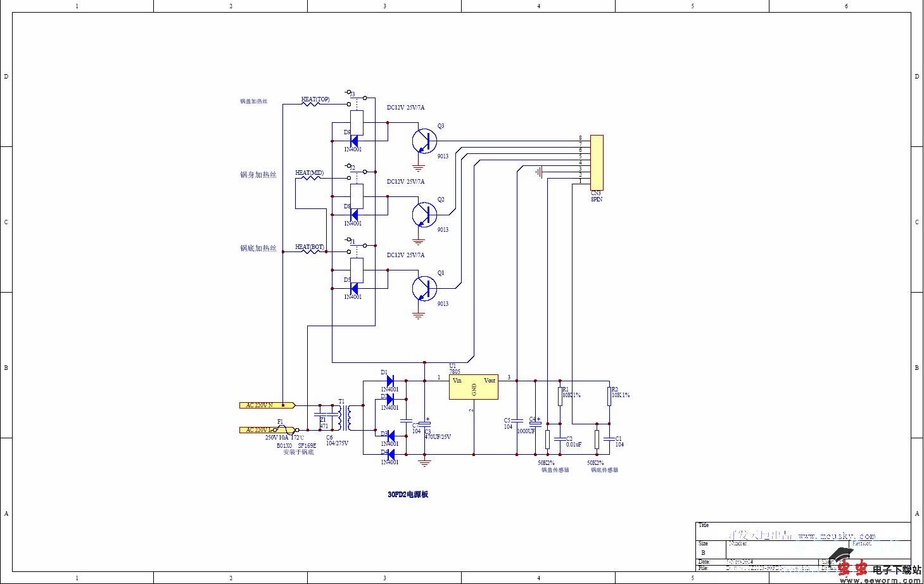
Task: Select the HEAT(BOT) heater element
Action: tap(310, 251)
